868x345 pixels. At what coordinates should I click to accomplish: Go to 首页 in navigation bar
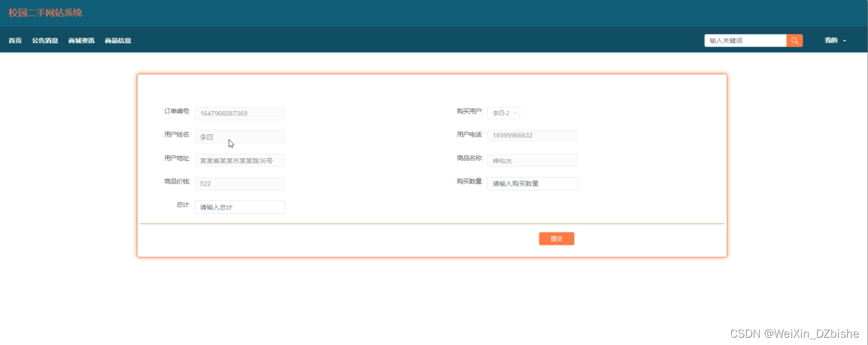coord(15,41)
